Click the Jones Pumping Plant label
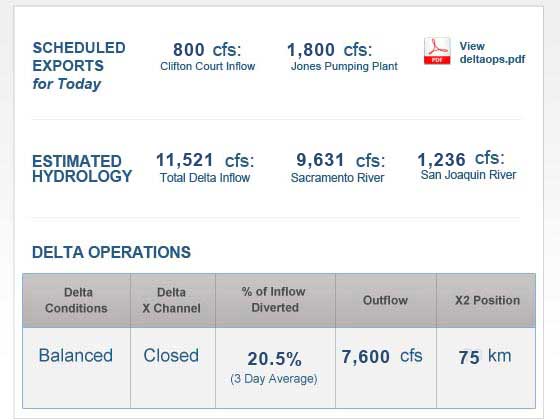Image resolution: width=560 pixels, height=420 pixels. tap(344, 66)
